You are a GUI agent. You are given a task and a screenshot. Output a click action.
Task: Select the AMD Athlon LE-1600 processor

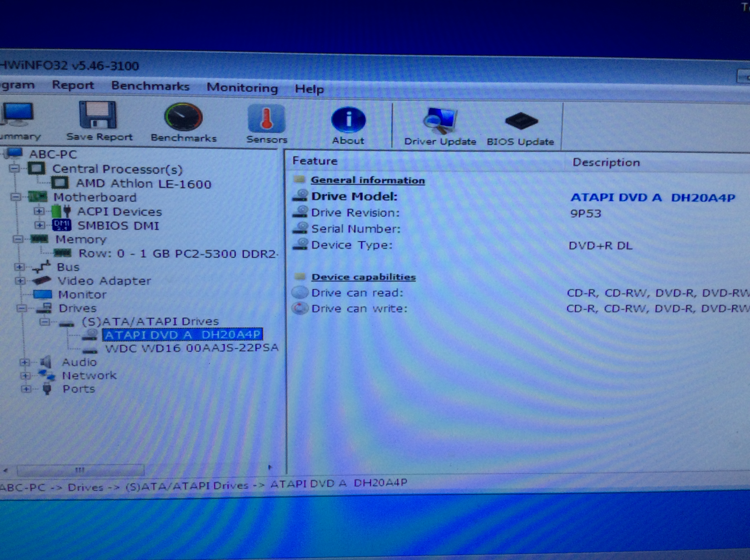[143, 184]
